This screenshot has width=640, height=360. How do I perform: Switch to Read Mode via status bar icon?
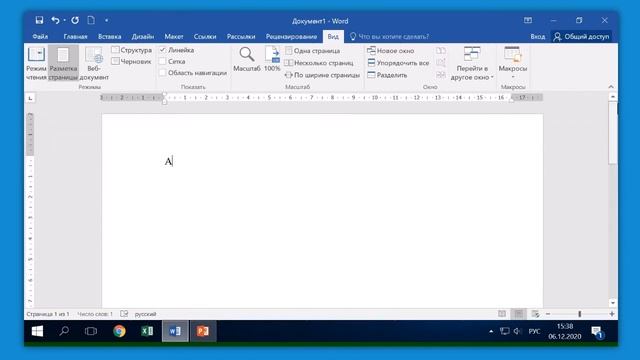[x=502, y=314]
